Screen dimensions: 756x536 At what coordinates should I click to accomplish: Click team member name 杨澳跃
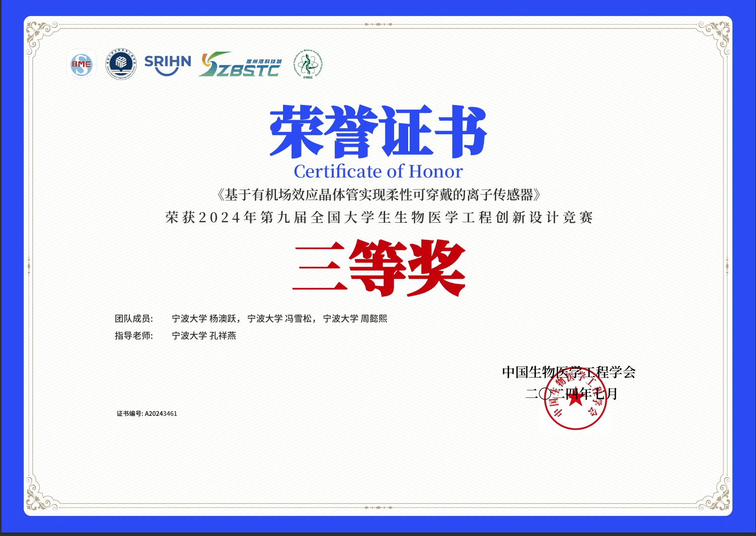click(223, 318)
